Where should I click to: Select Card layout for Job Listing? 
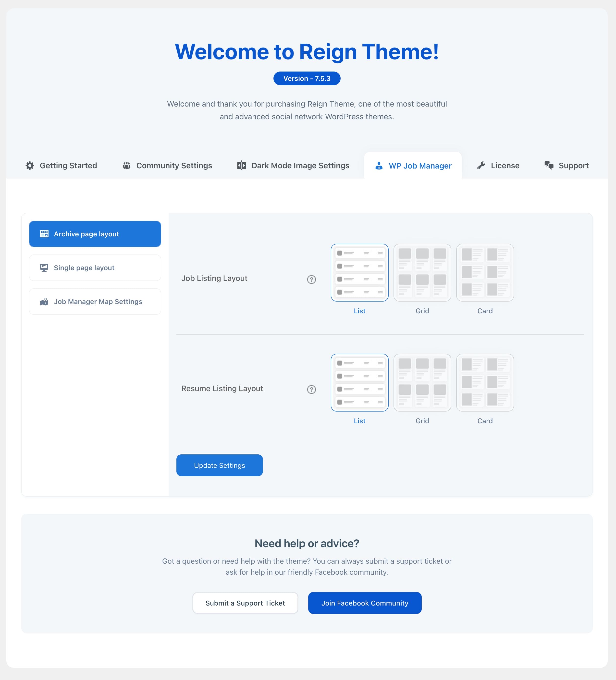click(485, 273)
